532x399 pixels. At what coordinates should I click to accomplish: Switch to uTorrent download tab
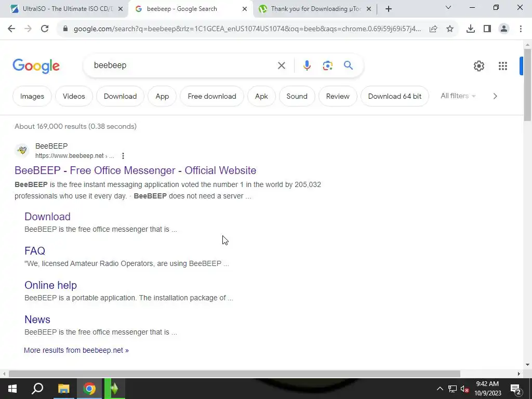click(315, 9)
